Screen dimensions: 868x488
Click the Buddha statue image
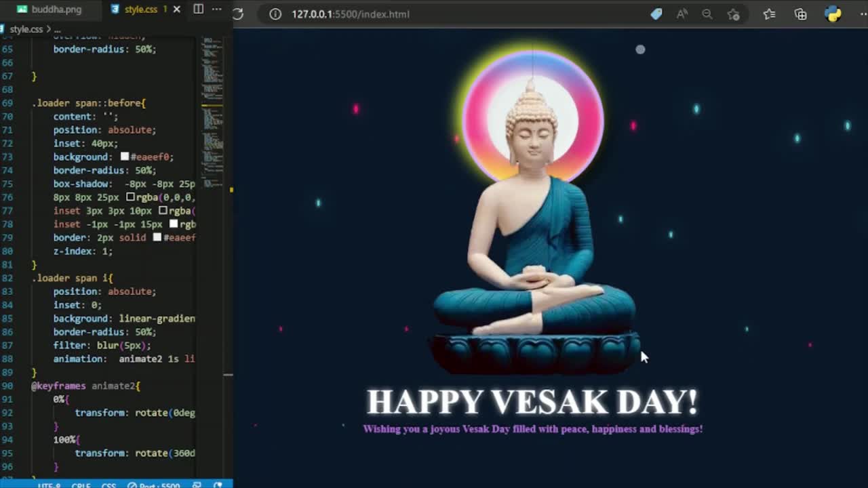pos(534,227)
